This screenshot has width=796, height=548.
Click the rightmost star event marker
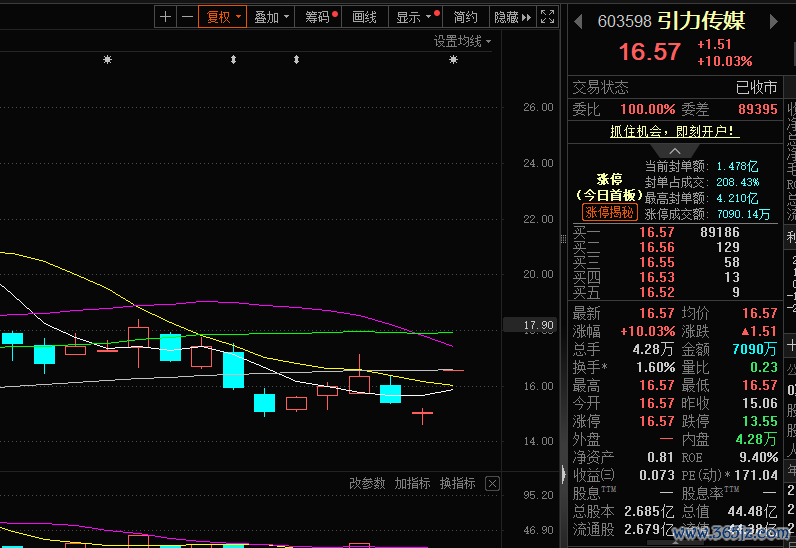point(453,60)
